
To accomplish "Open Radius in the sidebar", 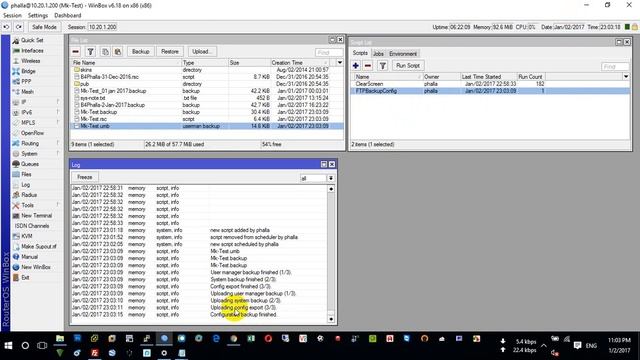I will point(29,195).
